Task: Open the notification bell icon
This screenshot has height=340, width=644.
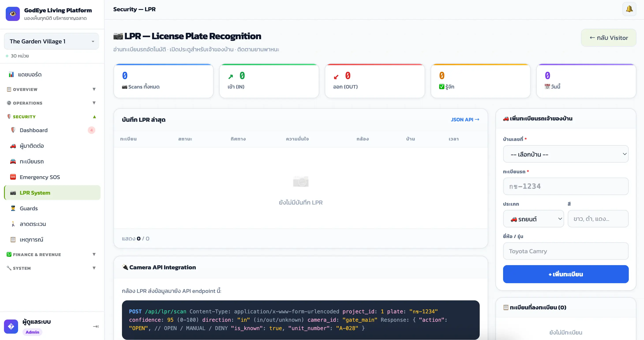Action: tap(629, 9)
